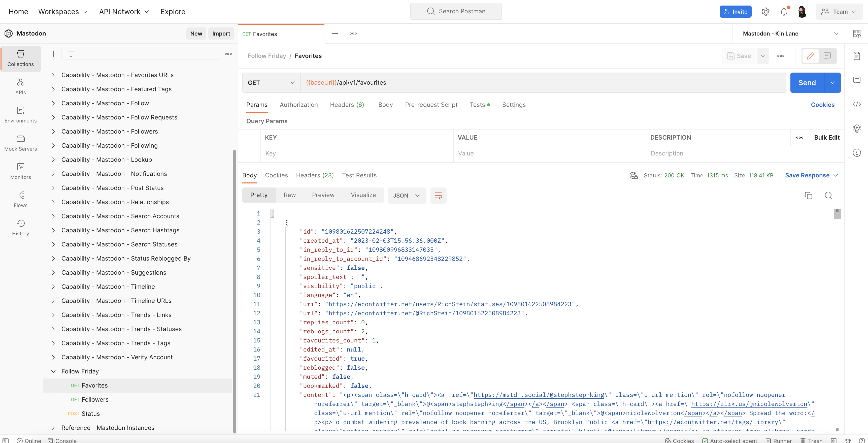The width and height of the screenshot is (868, 443).
Task: Open the related collections lightbulb icon
Action: [857, 129]
